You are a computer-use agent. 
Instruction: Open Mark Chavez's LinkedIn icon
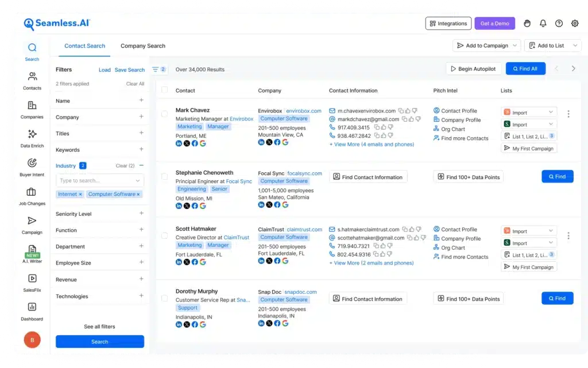pos(179,142)
